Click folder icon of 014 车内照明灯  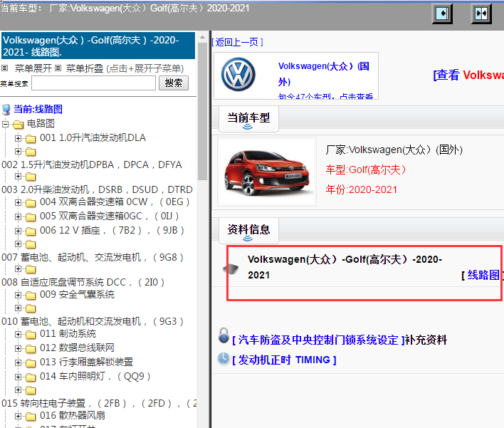(x=31, y=377)
